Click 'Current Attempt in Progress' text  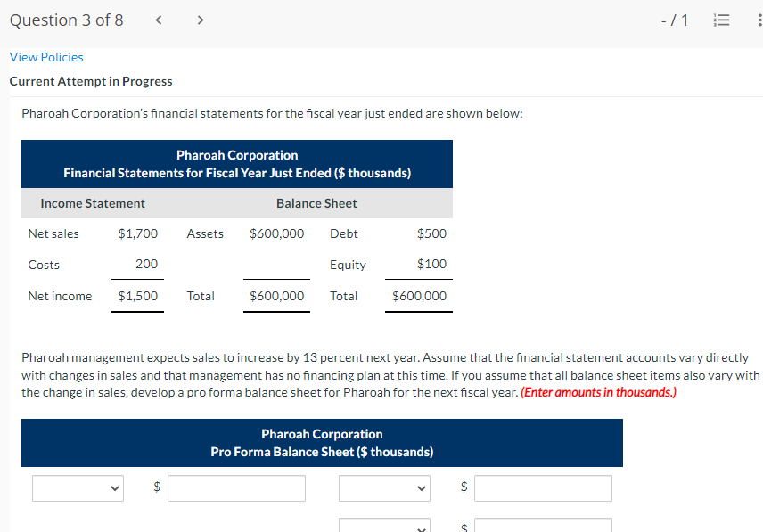(x=91, y=81)
